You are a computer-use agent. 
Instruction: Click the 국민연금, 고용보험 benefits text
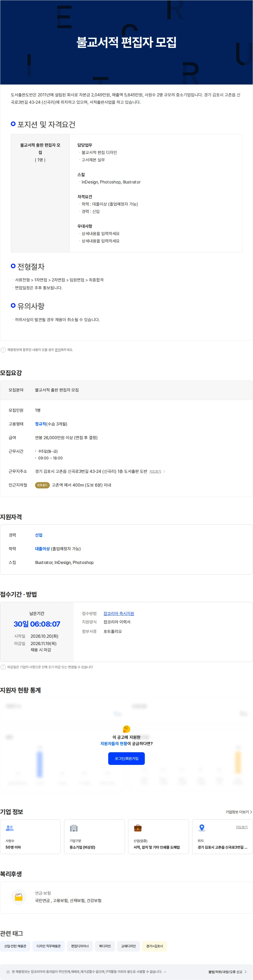[68, 900]
